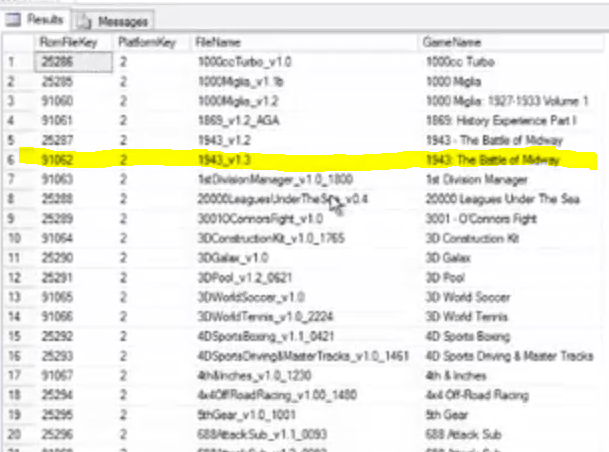The image size is (609, 452).
Task: Select file name 1000ccTurbo_v1.0
Action: (x=245, y=62)
